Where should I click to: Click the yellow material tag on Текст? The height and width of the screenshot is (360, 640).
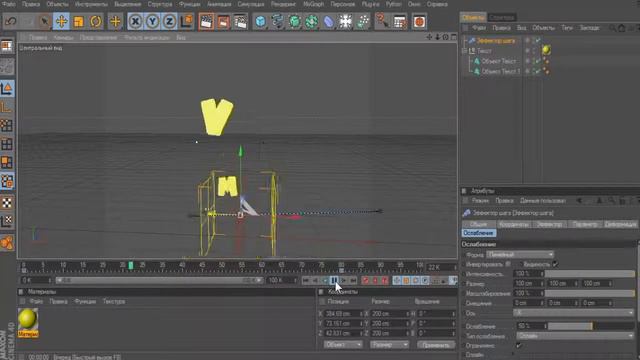[x=546, y=50]
